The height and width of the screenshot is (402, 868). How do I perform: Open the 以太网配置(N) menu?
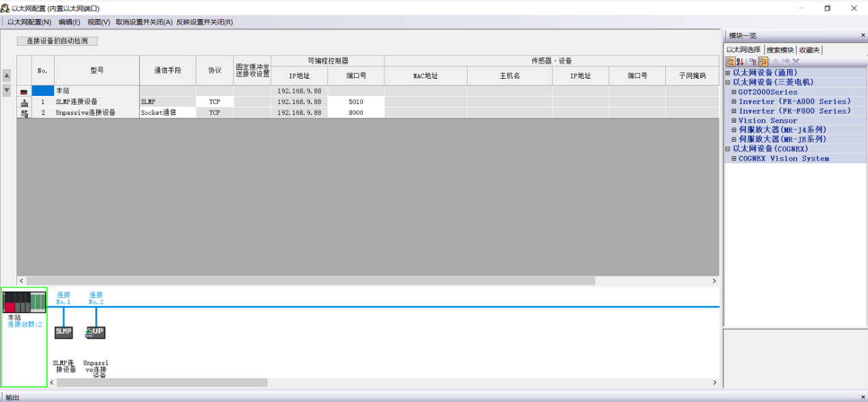(x=29, y=22)
